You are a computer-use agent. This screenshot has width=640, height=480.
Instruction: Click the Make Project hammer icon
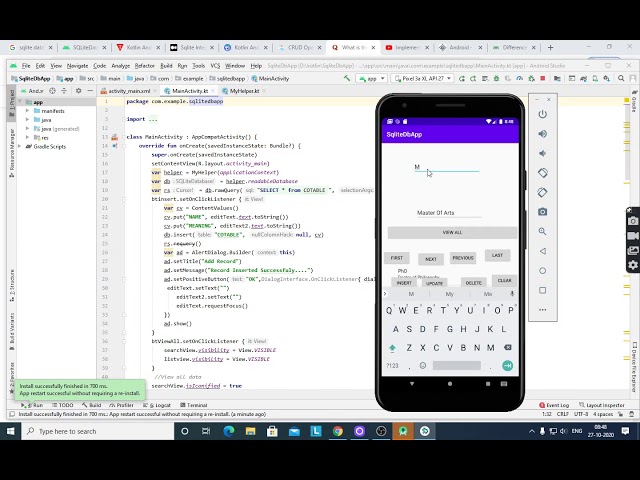point(347,78)
